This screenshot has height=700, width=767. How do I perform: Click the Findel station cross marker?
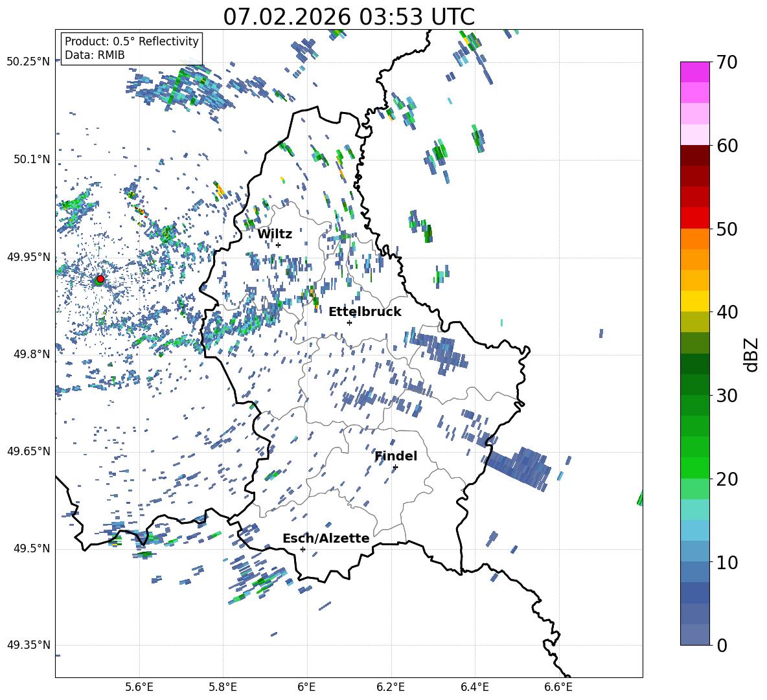pyautogui.click(x=395, y=468)
